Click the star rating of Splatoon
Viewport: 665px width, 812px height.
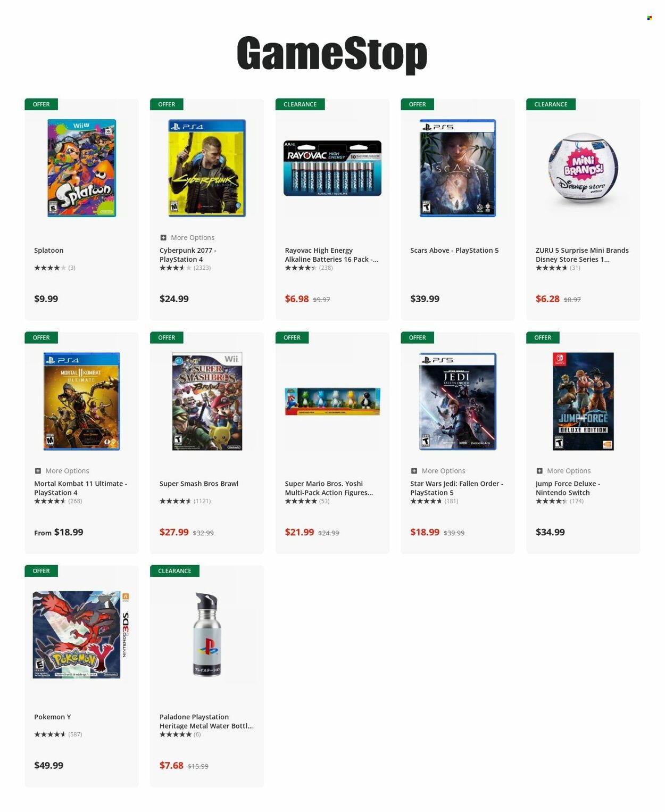click(50, 268)
